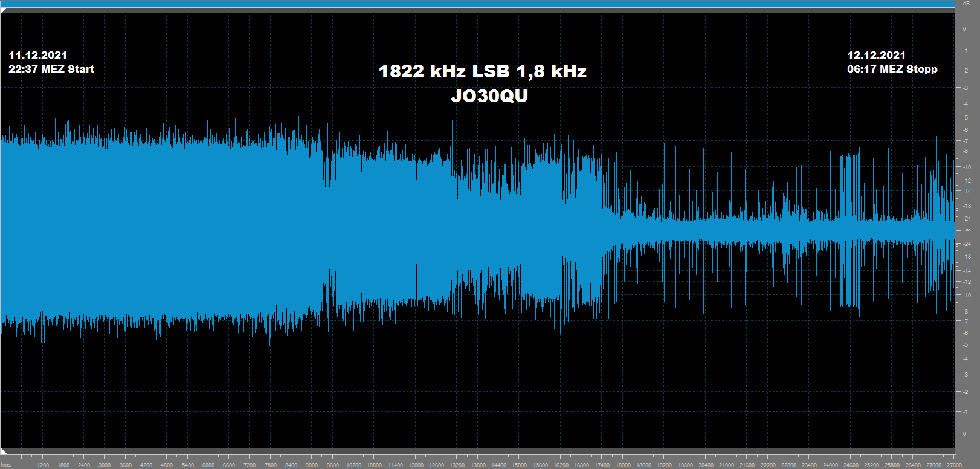980x469 pixels.
Task: Click the '1822 kHz LSB 1,8 kHz' title text
Action: point(482,71)
